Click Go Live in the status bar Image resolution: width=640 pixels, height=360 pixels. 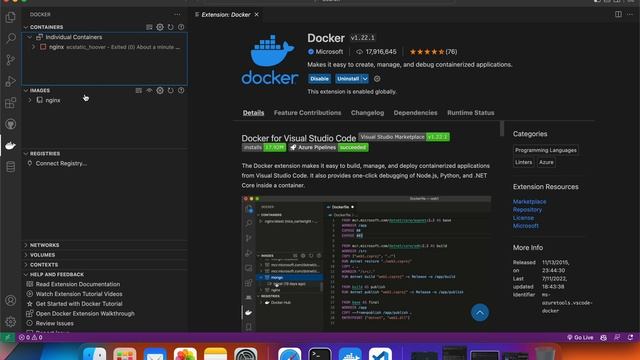tap(580, 338)
